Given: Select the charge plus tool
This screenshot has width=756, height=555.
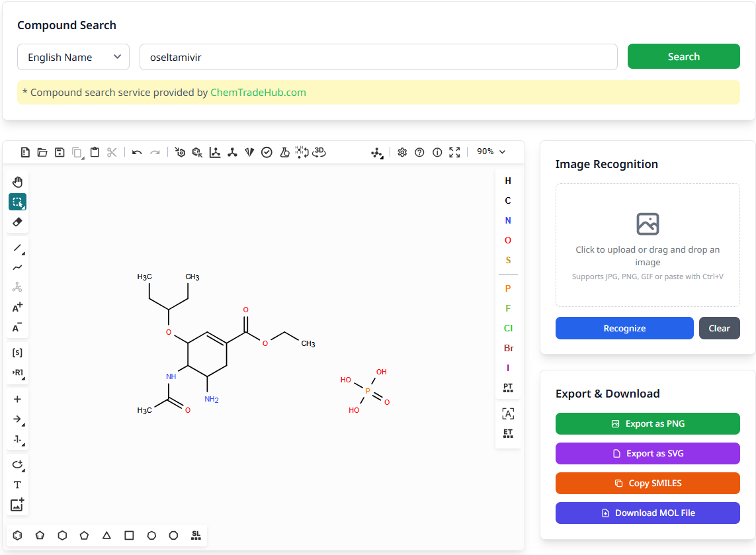Looking at the screenshot, I should pyautogui.click(x=17, y=308).
